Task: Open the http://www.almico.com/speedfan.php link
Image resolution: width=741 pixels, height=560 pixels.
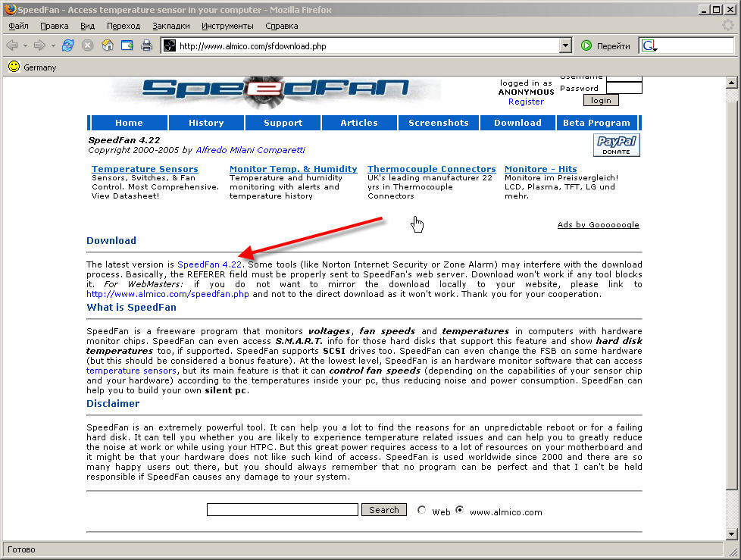Action: pos(167,294)
